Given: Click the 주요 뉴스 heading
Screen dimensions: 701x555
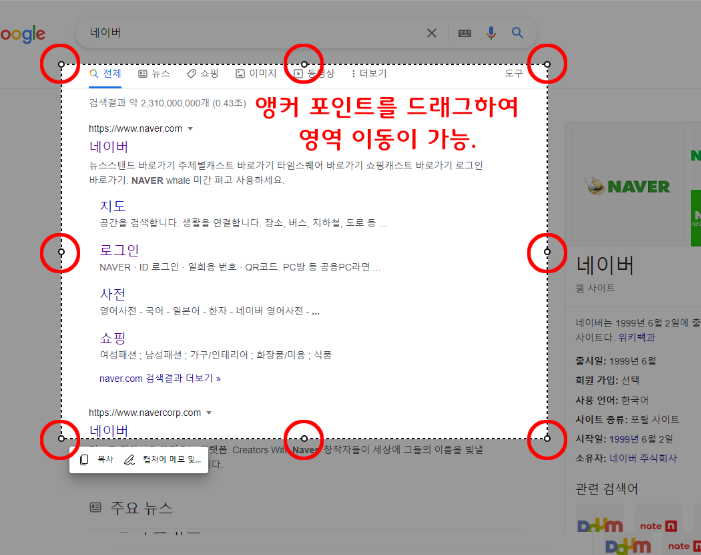Looking at the screenshot, I should pos(141,508).
